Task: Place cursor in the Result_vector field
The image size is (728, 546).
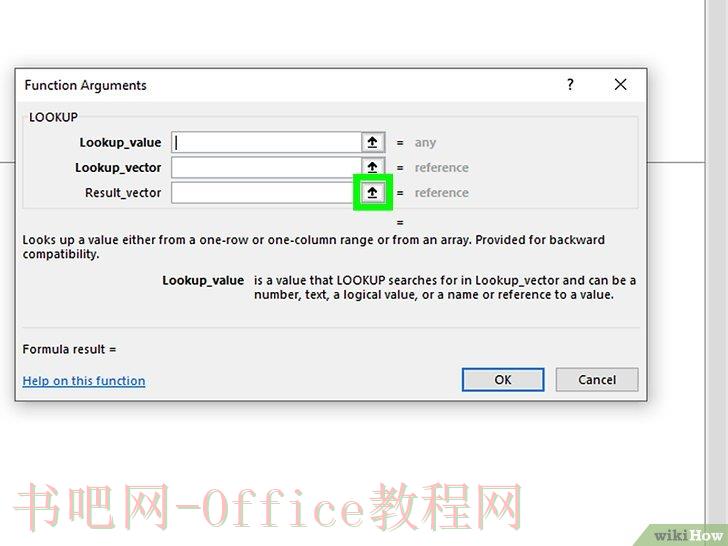Action: click(x=263, y=192)
